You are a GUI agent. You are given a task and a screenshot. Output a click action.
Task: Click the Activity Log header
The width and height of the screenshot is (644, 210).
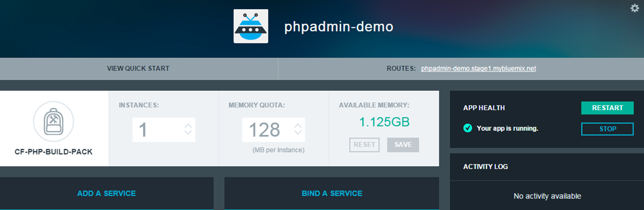point(485,166)
